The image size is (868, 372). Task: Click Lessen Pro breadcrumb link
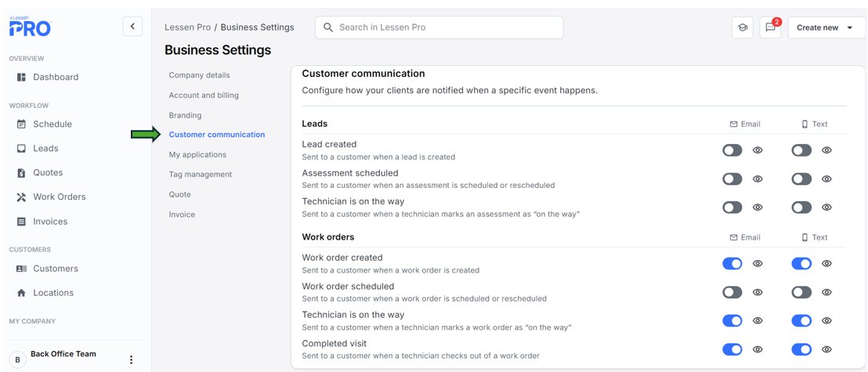point(188,27)
